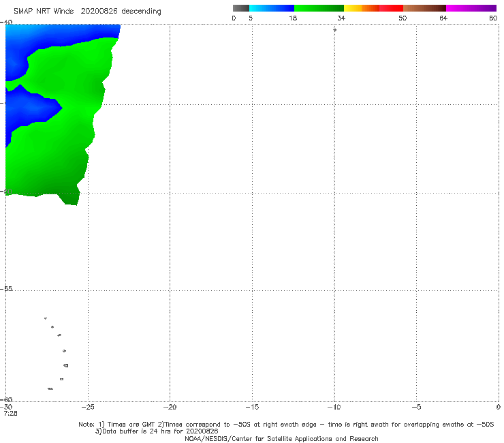Click the color bar label 34
The width and height of the screenshot is (504, 443).
[x=341, y=18]
